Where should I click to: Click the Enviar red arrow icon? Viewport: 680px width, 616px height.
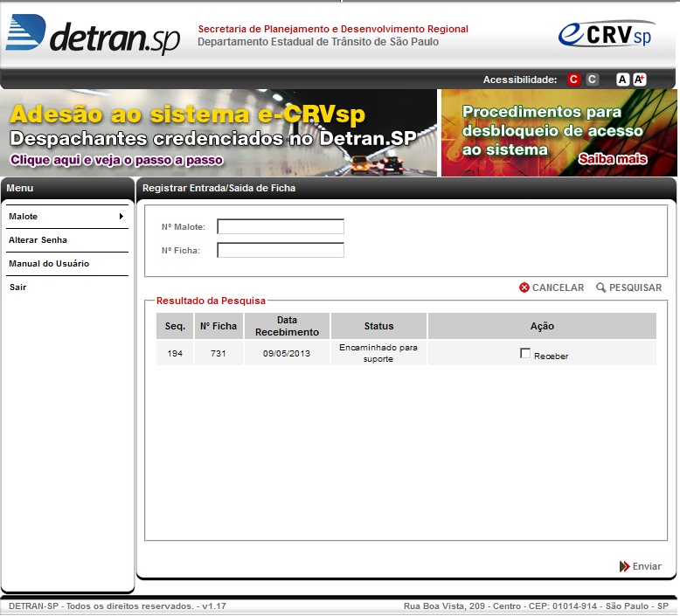[x=624, y=566]
